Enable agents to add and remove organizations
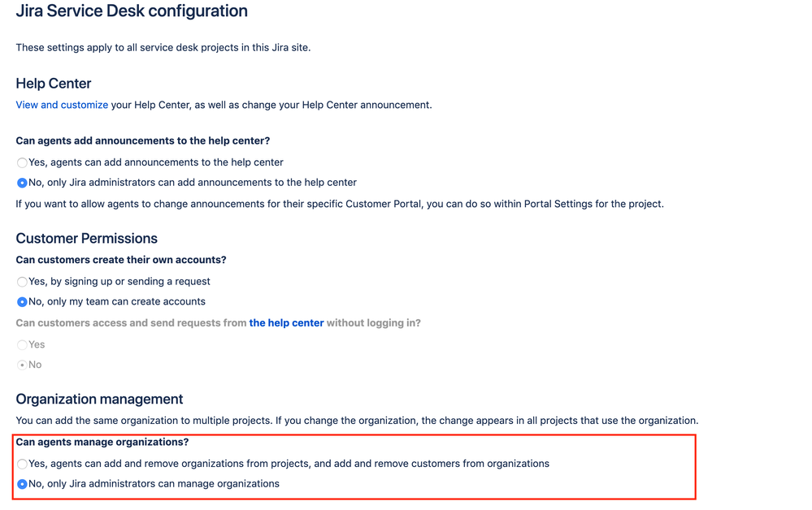 [21, 464]
